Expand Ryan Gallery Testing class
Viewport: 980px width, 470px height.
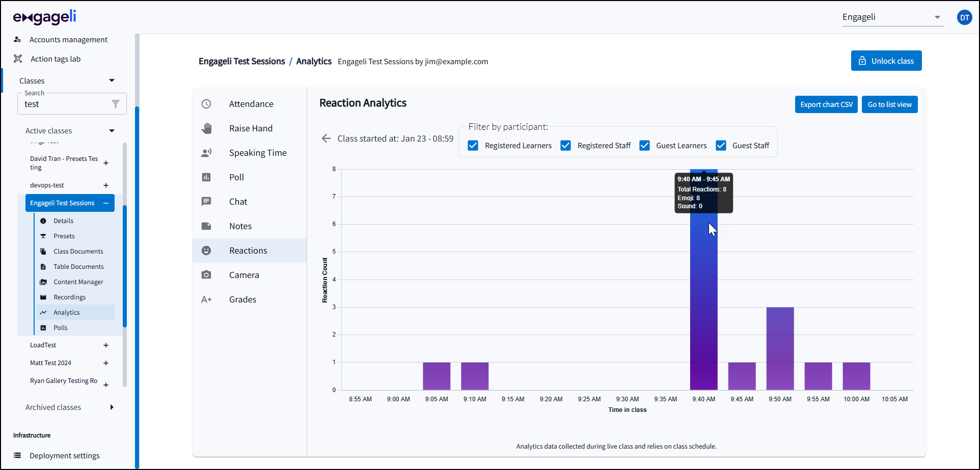[106, 384]
